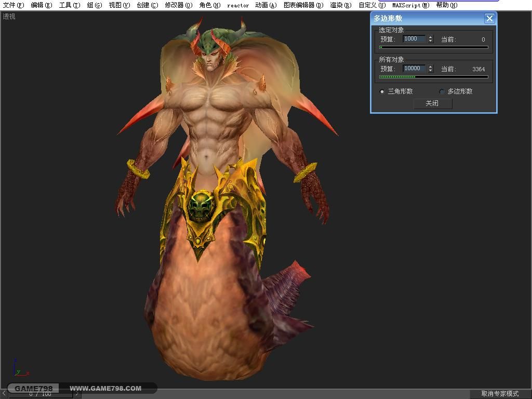Screen dimensions: 532x399
Task: Open the 自定义(U) menu
Action: coord(372,5)
